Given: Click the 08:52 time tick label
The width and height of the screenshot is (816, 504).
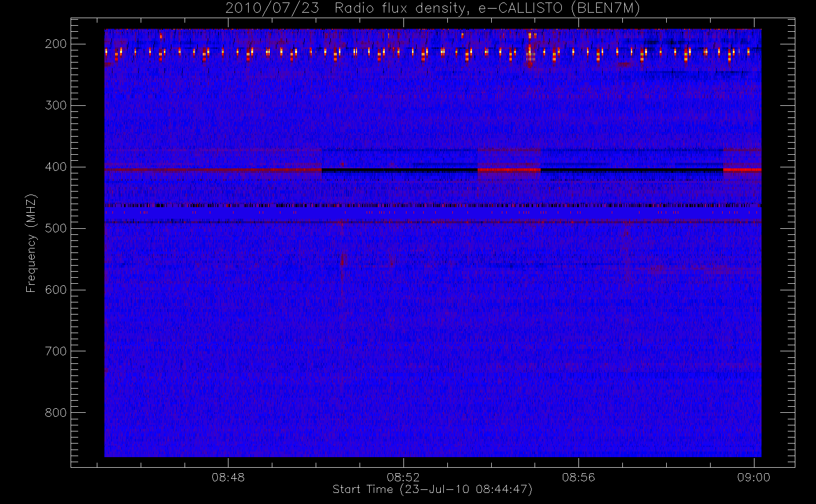Looking at the screenshot, I should [403, 477].
